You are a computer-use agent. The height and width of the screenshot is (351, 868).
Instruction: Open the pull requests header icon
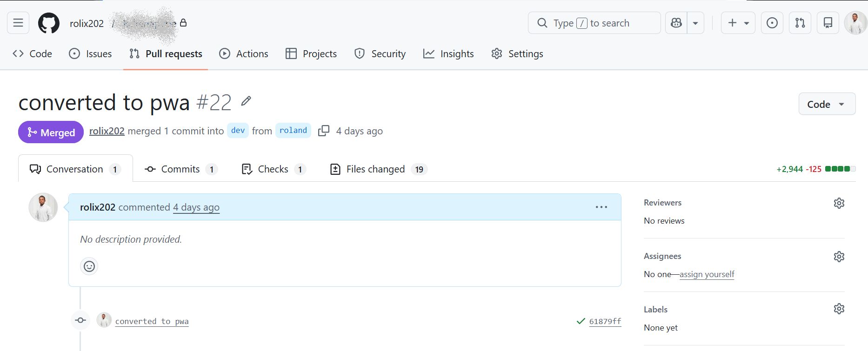[800, 23]
